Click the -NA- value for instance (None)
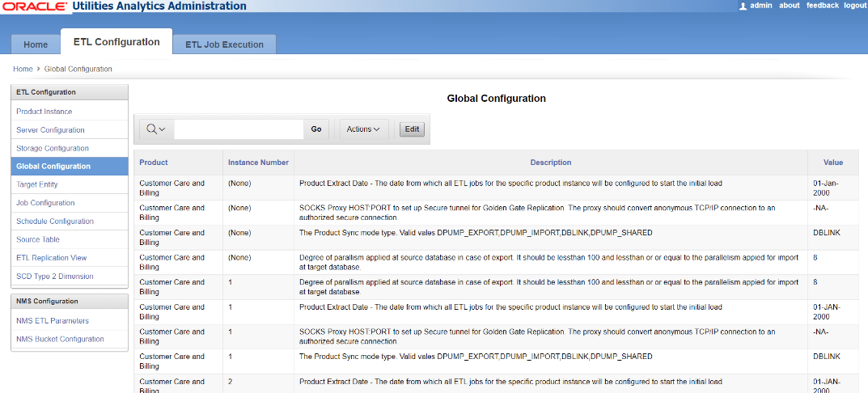The image size is (868, 393). coord(821,208)
